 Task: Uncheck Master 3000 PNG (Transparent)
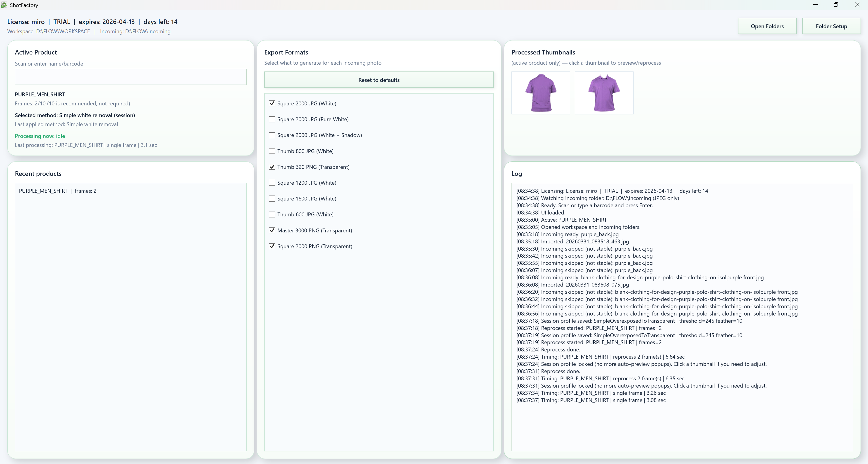point(272,230)
